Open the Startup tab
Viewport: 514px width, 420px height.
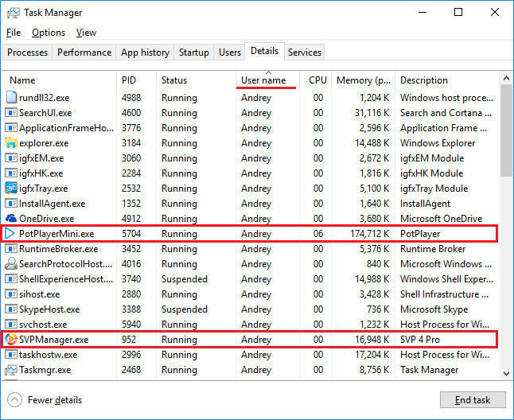coord(193,52)
